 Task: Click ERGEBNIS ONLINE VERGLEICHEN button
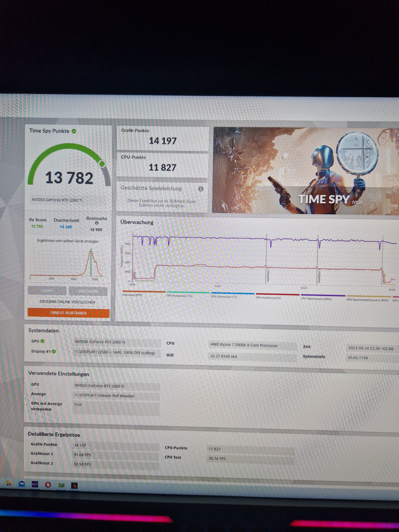click(67, 302)
